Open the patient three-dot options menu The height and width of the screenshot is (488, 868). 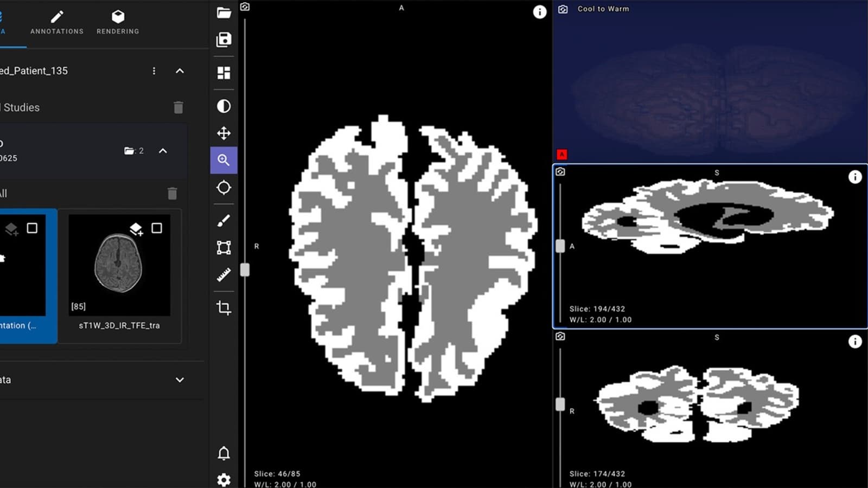point(154,71)
